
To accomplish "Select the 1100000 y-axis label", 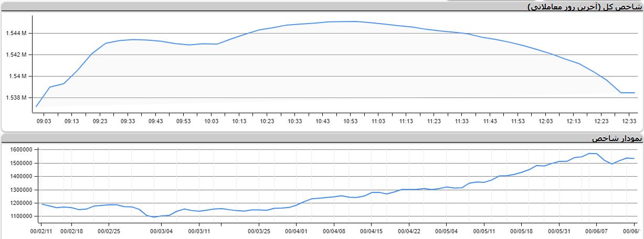I will (x=22, y=216).
